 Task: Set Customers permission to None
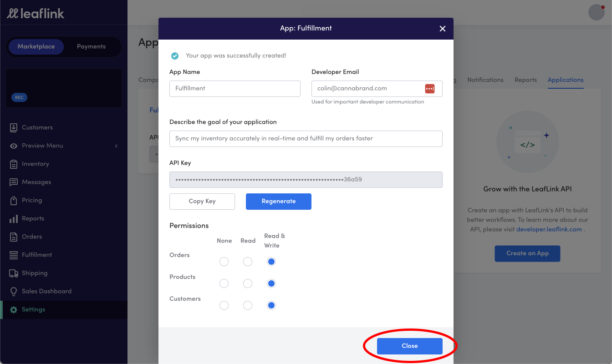coord(224,305)
